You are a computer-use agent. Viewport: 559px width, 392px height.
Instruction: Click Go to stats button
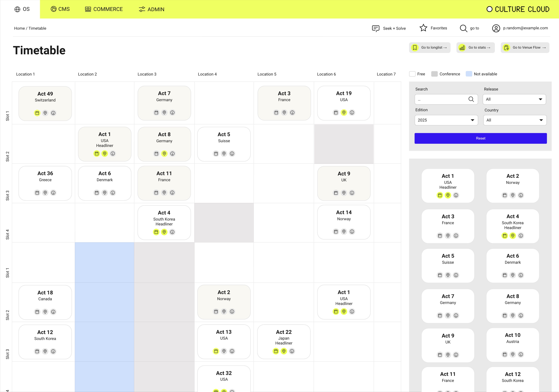click(475, 48)
